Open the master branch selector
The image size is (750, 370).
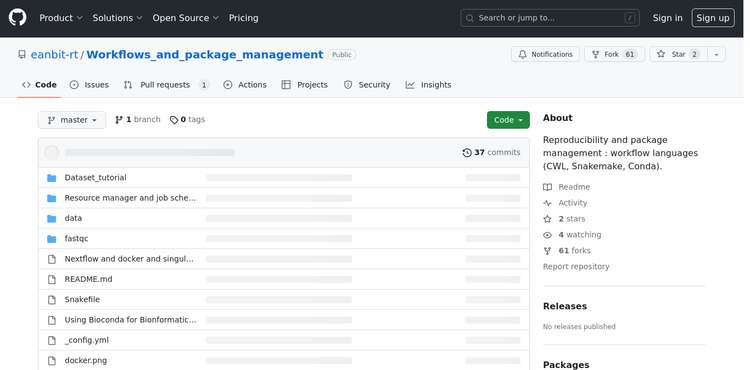point(72,120)
